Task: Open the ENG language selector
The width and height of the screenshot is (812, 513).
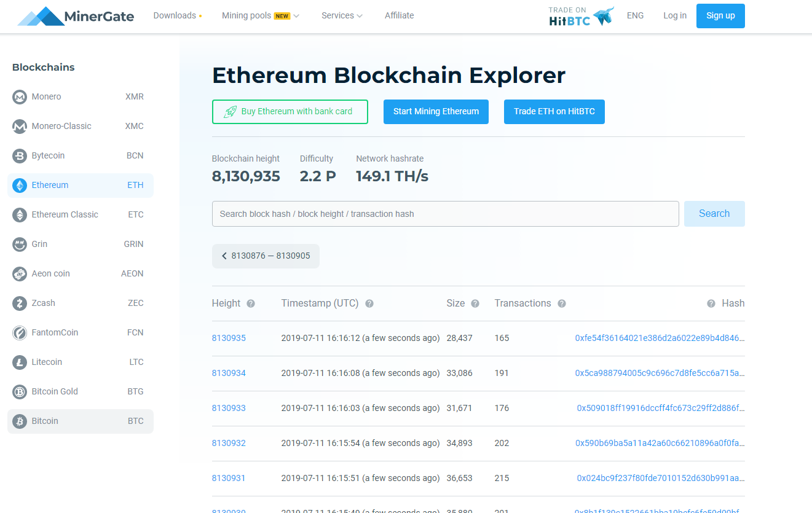Action: click(635, 16)
